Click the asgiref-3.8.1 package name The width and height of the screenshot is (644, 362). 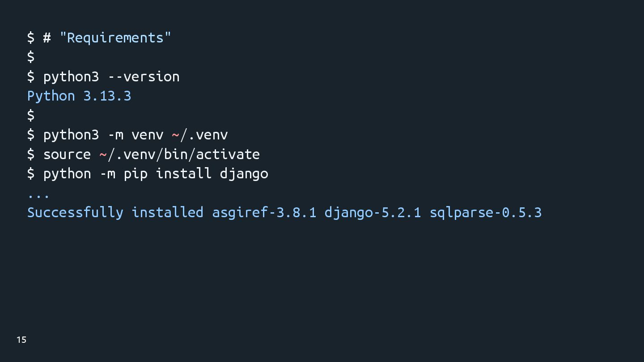point(264,212)
